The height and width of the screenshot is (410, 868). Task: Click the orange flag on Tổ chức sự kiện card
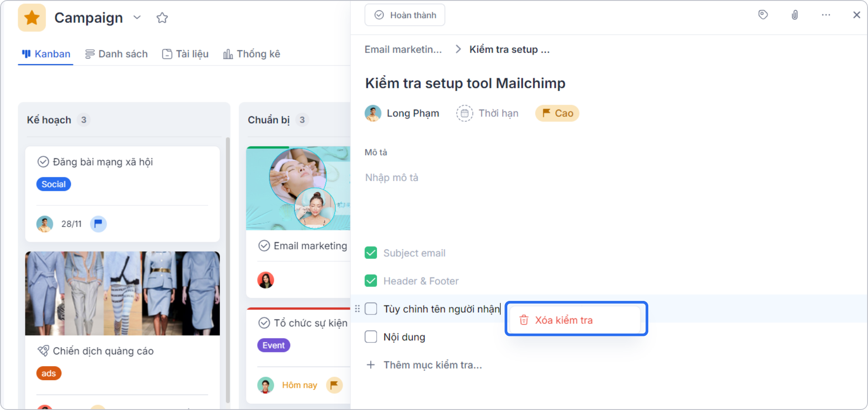pos(334,385)
